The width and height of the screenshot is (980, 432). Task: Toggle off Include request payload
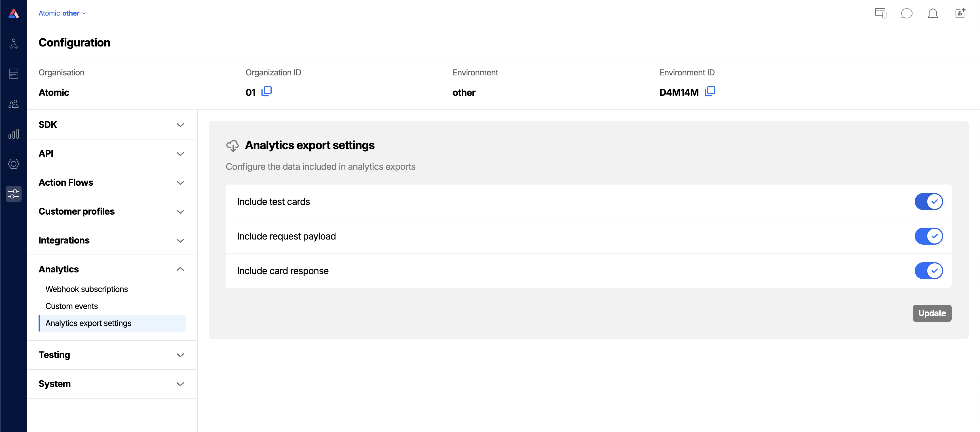coord(929,236)
